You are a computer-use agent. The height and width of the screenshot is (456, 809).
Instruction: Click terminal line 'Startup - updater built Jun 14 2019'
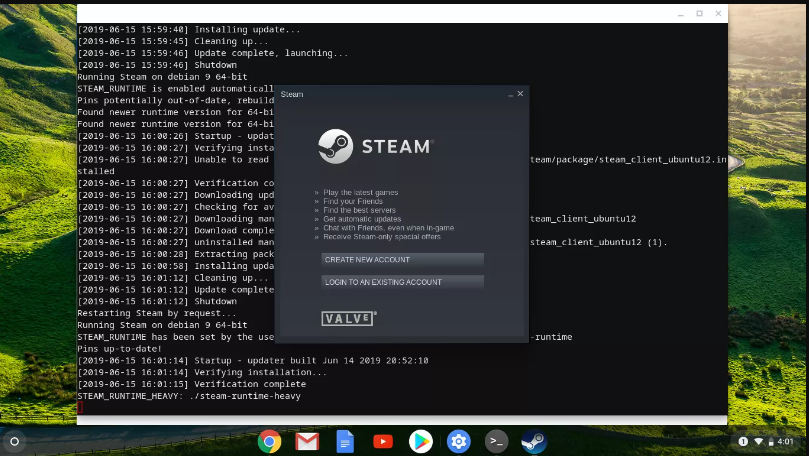(x=311, y=361)
